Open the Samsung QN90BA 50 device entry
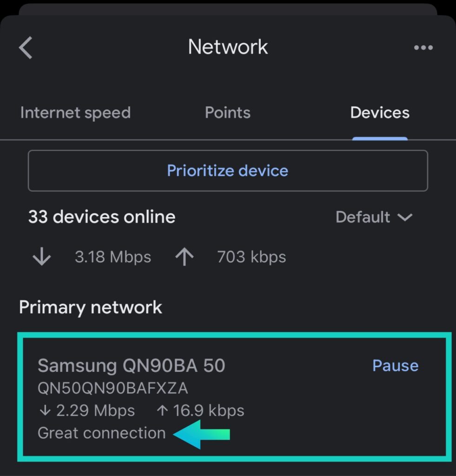Image resolution: width=456 pixels, height=476 pixels. [132, 366]
